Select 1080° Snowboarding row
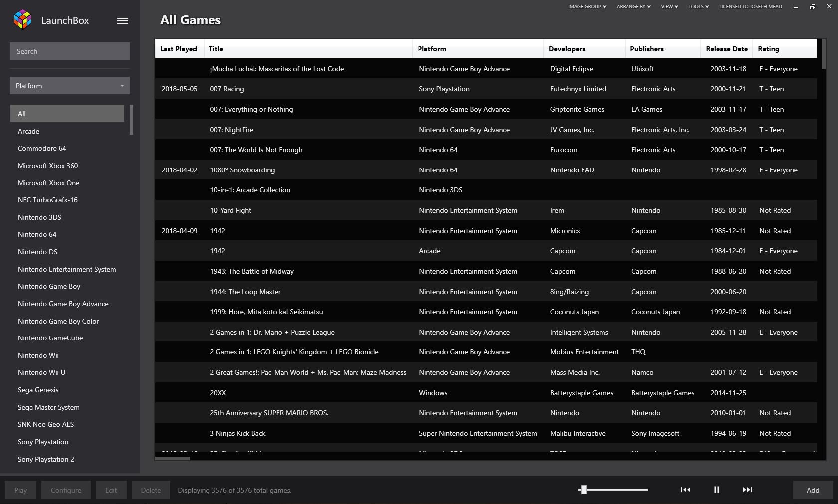 click(x=486, y=170)
